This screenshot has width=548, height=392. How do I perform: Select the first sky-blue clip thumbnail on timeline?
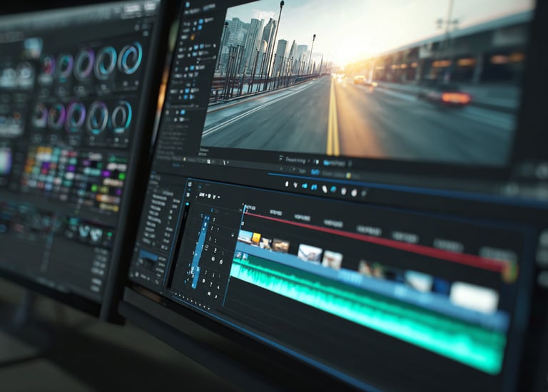click(x=245, y=237)
